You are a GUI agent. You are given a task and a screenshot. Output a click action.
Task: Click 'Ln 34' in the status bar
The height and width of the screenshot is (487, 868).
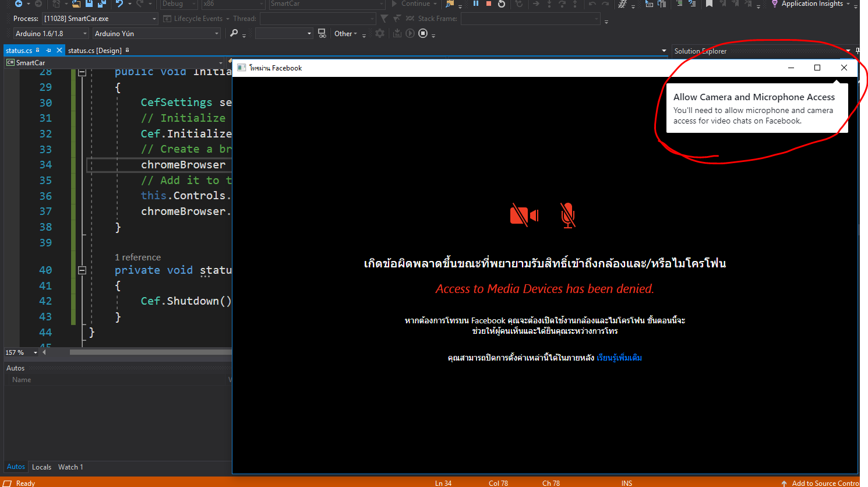point(443,483)
